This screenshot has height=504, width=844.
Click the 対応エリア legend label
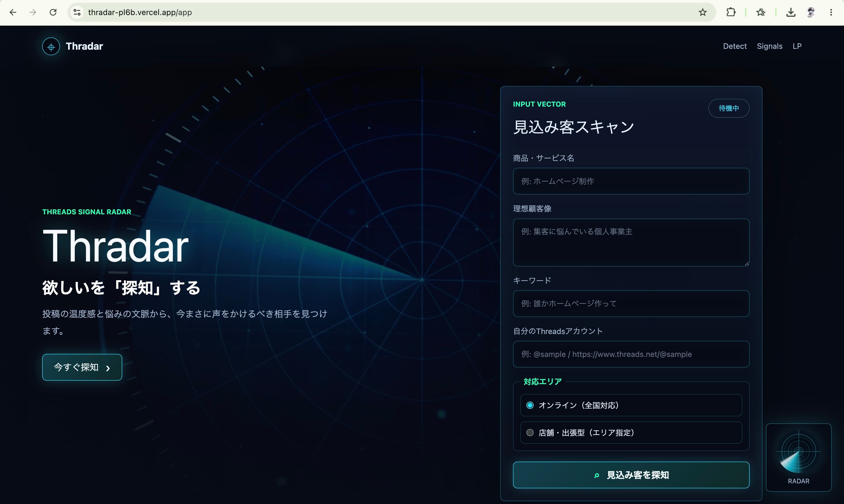[x=542, y=382]
